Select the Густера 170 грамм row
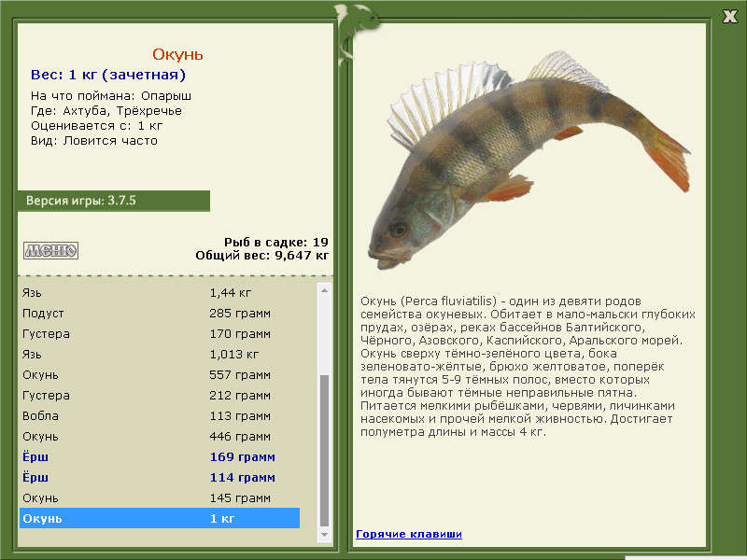Image resolution: width=747 pixels, height=560 pixels. pyautogui.click(x=160, y=334)
